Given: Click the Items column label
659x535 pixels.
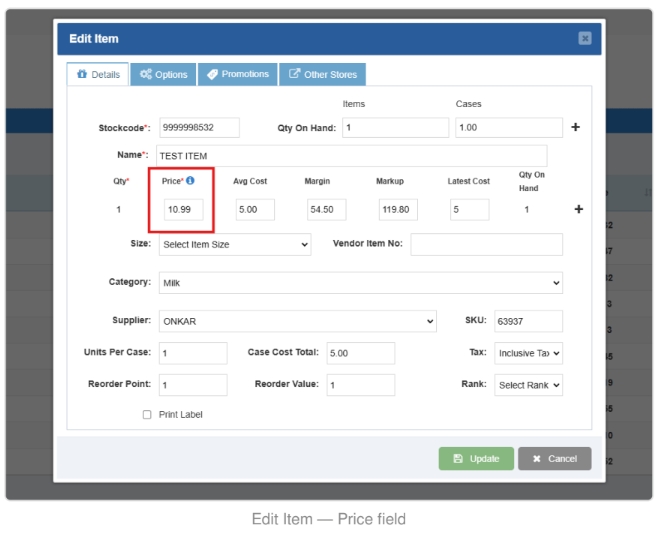Looking at the screenshot, I should click(353, 104).
